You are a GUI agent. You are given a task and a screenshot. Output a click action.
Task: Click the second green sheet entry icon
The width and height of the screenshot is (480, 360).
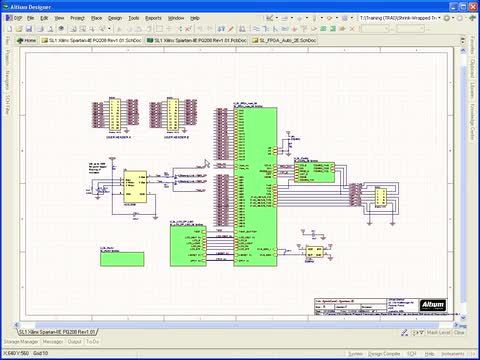pos(333,29)
